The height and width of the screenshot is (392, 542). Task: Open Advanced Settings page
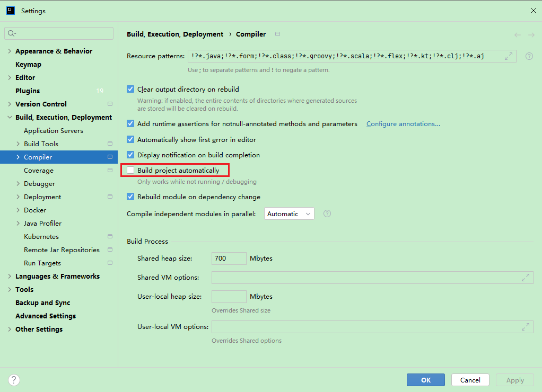[x=46, y=316]
